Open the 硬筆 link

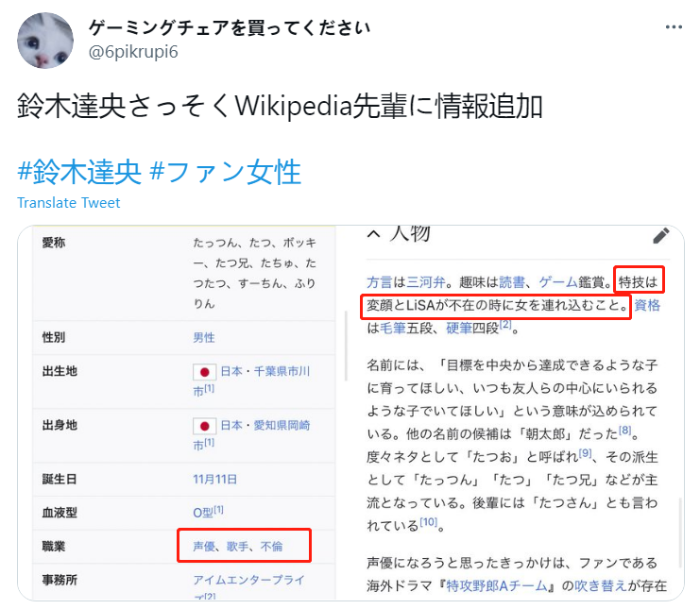tap(459, 329)
